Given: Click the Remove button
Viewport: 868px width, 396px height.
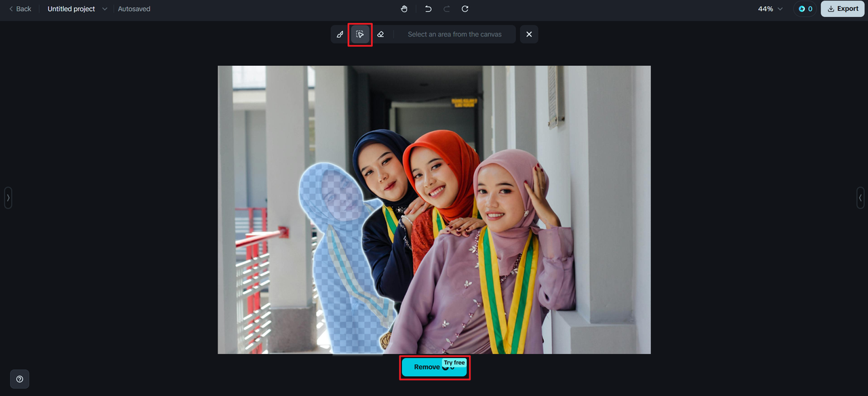Looking at the screenshot, I should [434, 367].
